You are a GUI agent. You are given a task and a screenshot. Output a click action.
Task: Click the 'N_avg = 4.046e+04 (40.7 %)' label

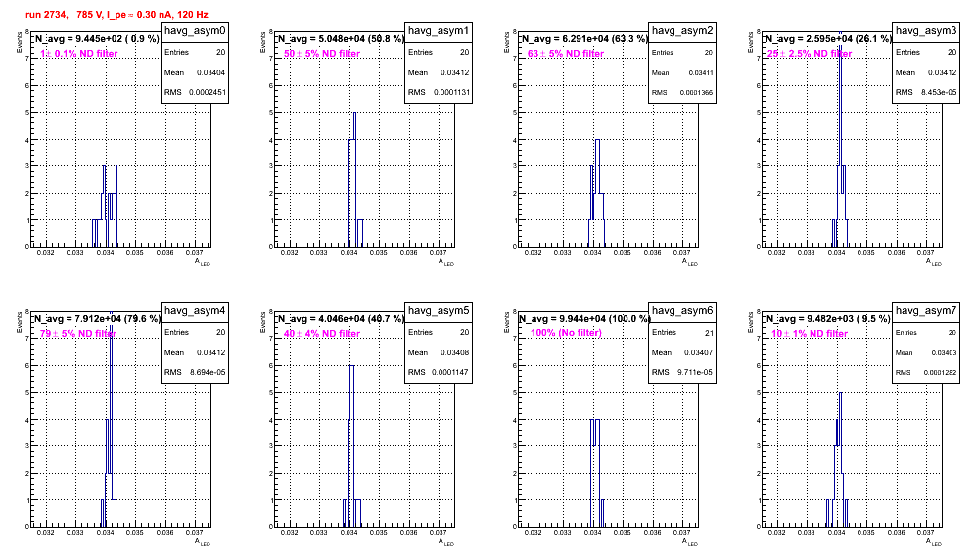341,319
